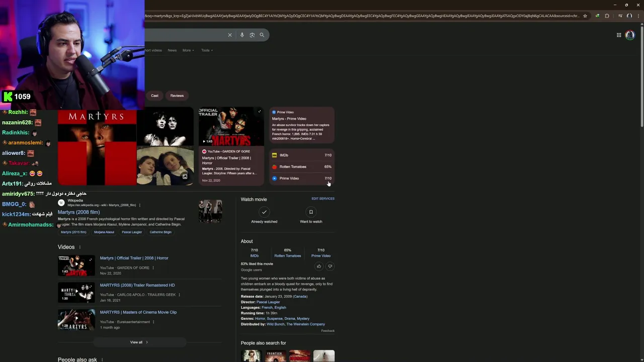
Task: Open the Google account avatar
Action: (630, 35)
